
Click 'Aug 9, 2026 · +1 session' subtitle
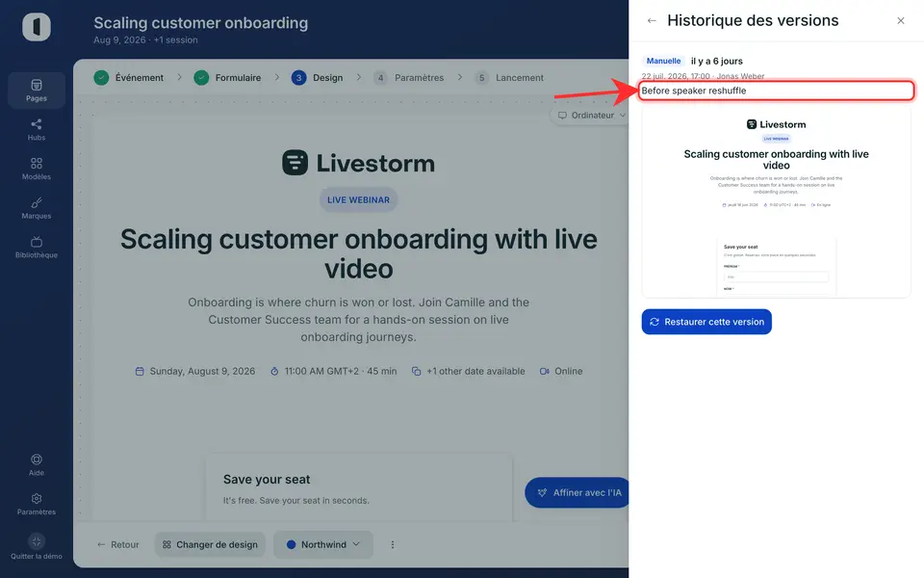click(145, 40)
